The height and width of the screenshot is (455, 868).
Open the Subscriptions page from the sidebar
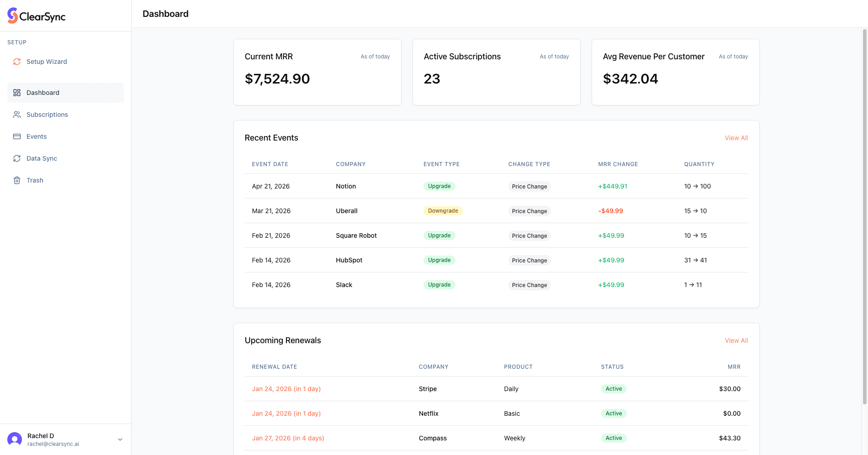pos(47,114)
